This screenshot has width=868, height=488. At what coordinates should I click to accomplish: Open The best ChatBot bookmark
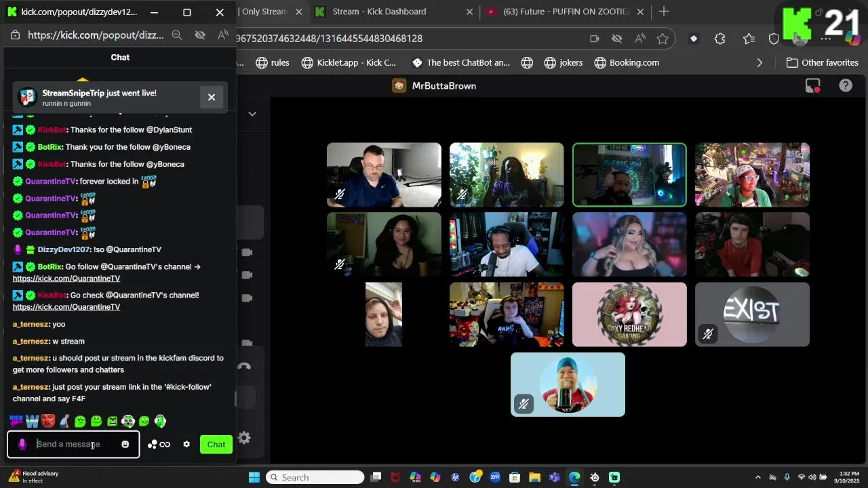[460, 62]
